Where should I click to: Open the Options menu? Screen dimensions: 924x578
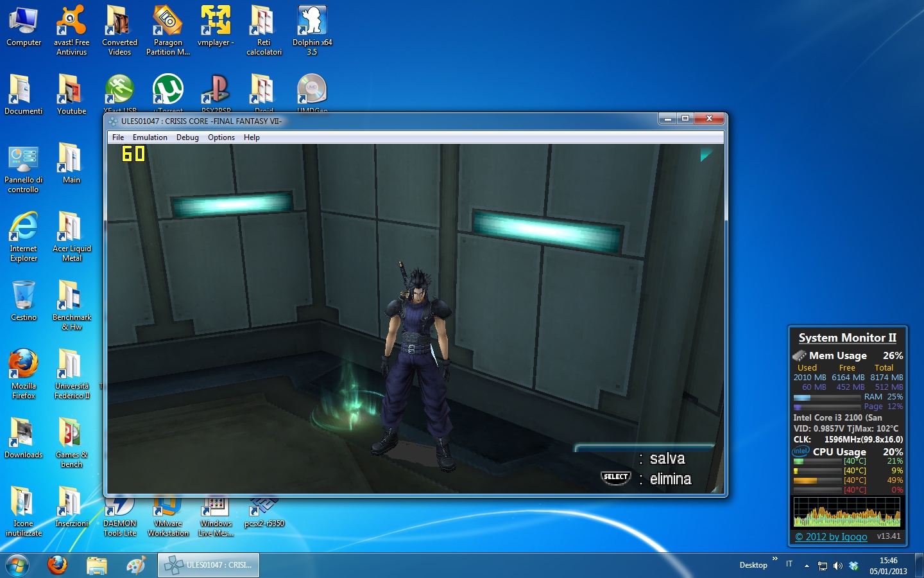[x=221, y=137]
